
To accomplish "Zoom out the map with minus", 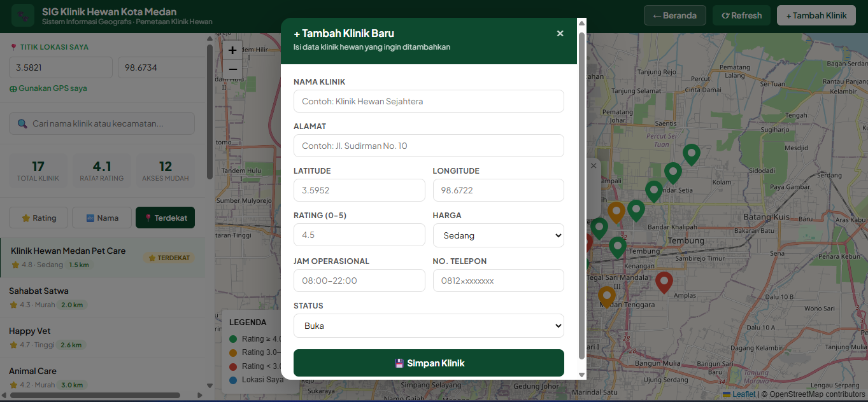I will click(232, 69).
